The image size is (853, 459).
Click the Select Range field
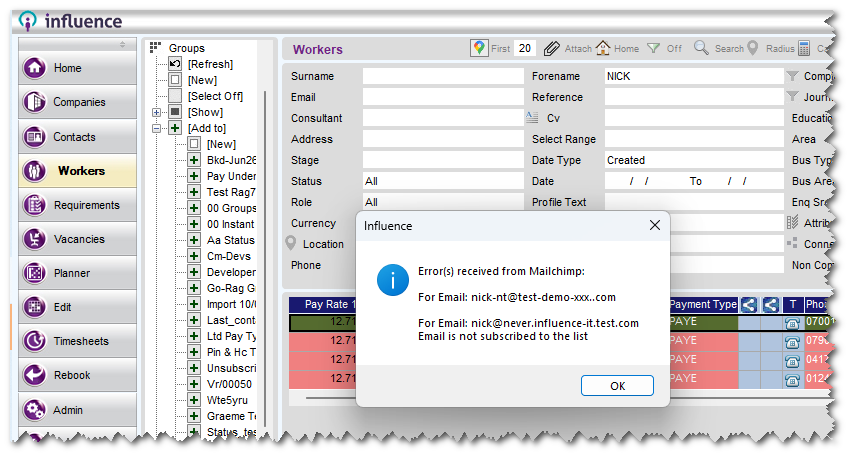(694, 139)
